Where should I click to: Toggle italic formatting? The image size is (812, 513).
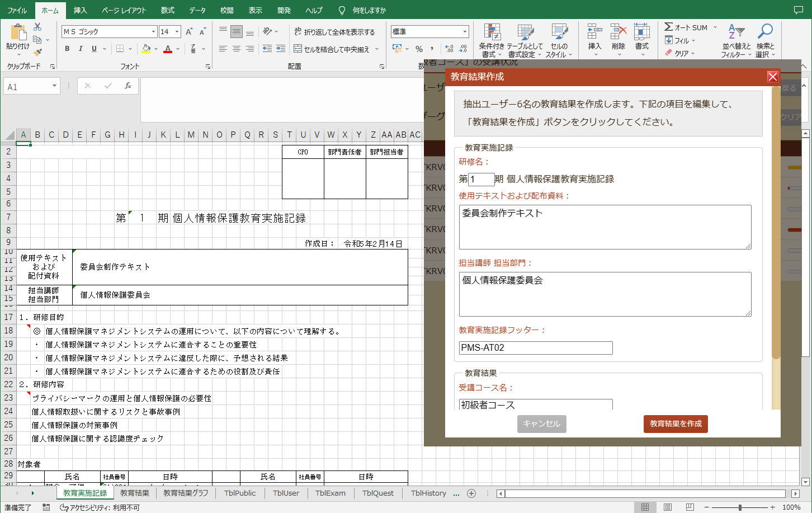(x=81, y=49)
